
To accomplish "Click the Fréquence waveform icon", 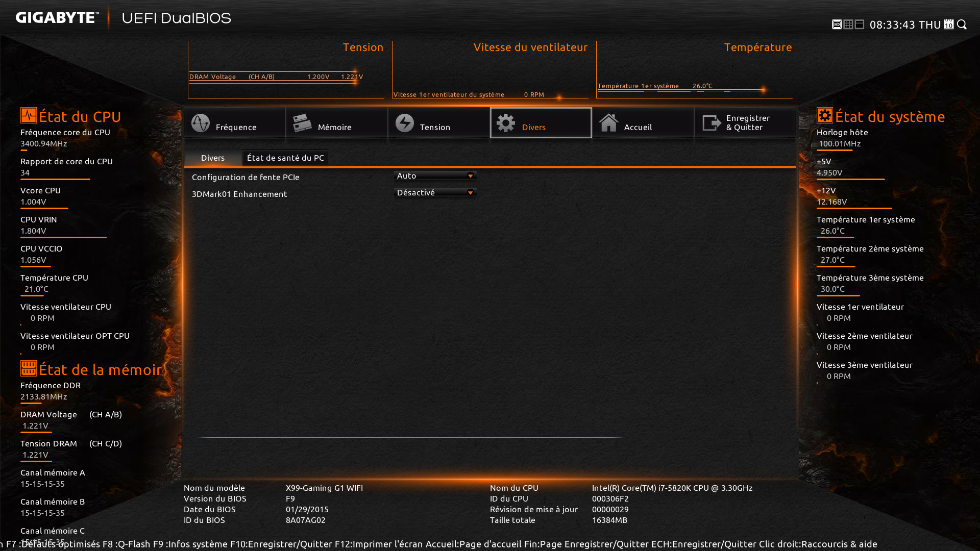I will (x=201, y=123).
